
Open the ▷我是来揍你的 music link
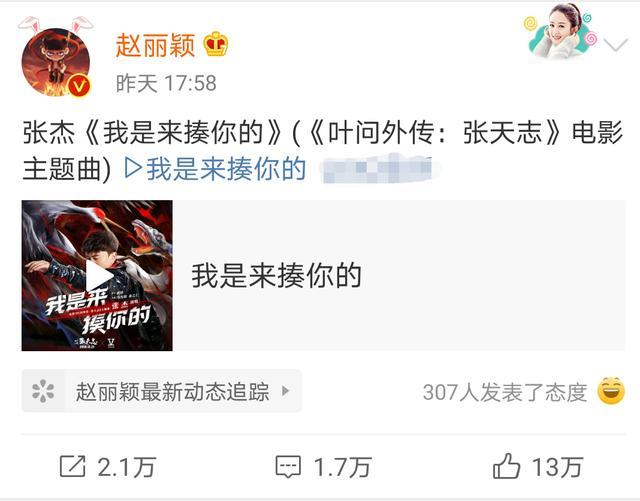215,168
